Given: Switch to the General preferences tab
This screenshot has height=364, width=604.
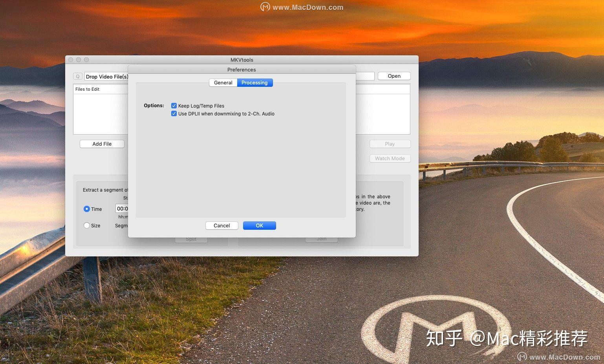Looking at the screenshot, I should click(x=223, y=82).
